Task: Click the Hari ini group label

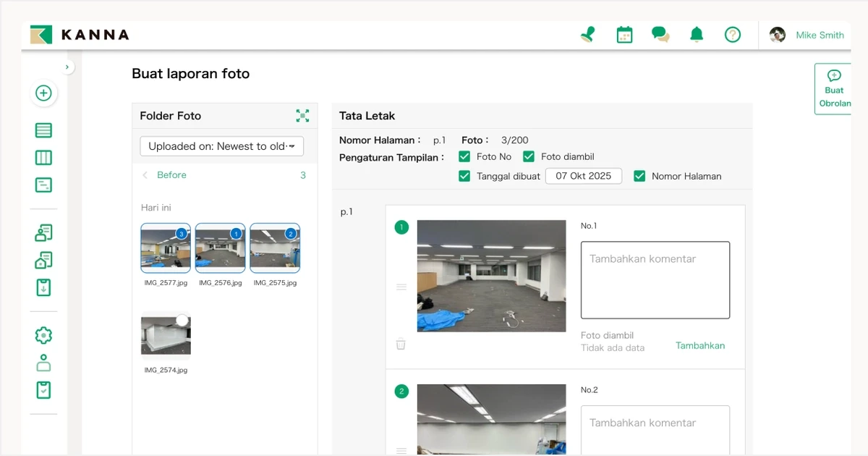Action: coord(156,208)
